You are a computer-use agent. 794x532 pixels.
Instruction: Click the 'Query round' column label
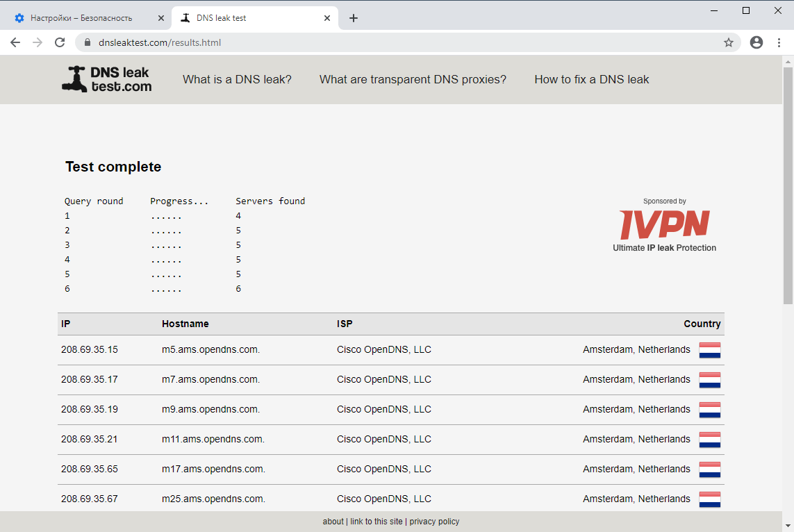[x=94, y=201]
